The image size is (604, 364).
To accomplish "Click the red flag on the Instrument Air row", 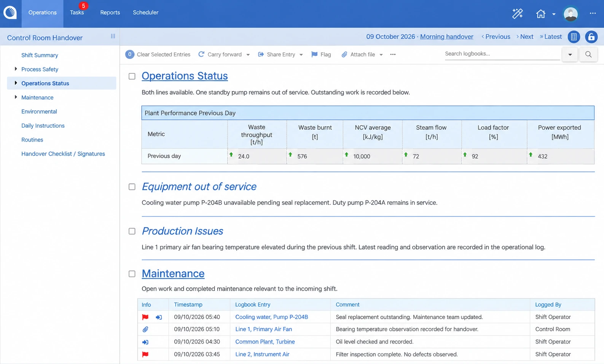I will [x=145, y=354].
